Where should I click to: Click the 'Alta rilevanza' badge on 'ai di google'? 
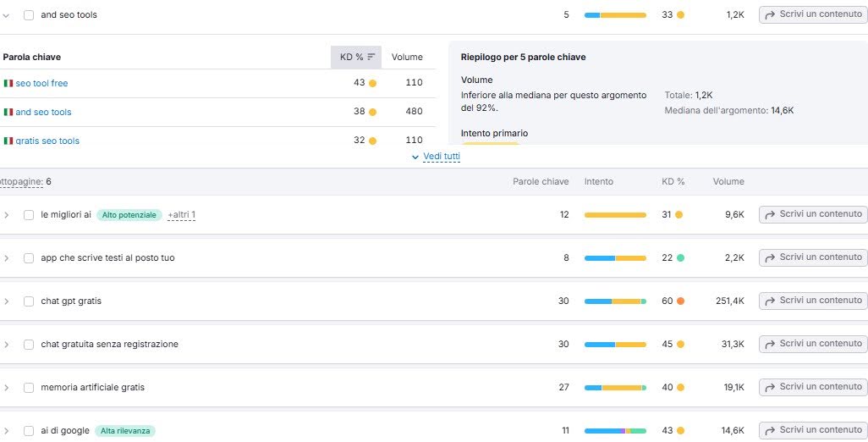pyautogui.click(x=125, y=430)
